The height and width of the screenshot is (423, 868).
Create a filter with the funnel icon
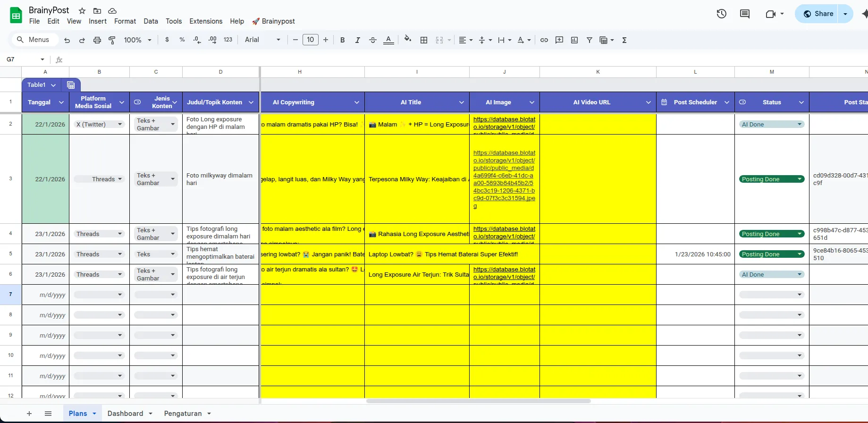(590, 40)
